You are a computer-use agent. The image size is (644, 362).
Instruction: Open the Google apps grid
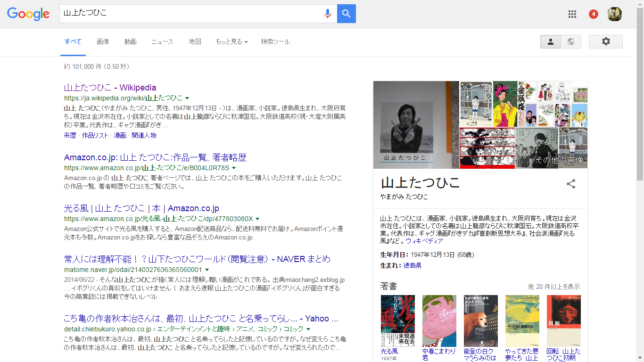[572, 14]
